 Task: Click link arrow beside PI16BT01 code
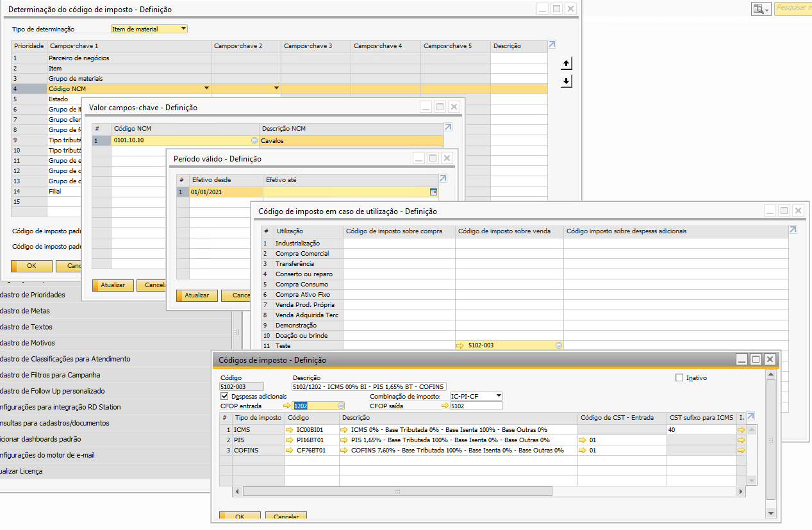coord(289,440)
